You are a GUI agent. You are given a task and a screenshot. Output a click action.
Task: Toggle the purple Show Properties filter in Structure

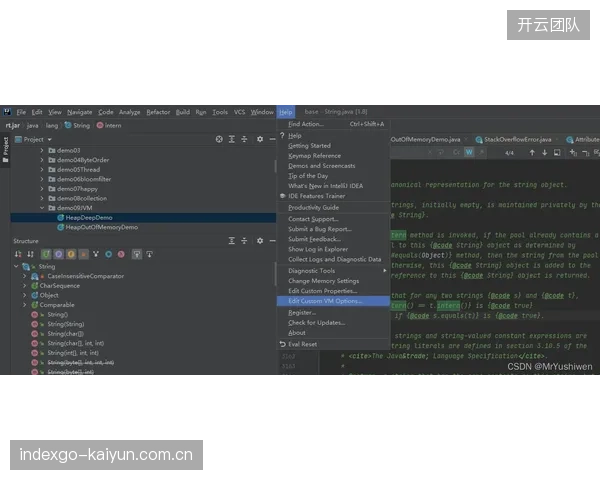[59, 254]
